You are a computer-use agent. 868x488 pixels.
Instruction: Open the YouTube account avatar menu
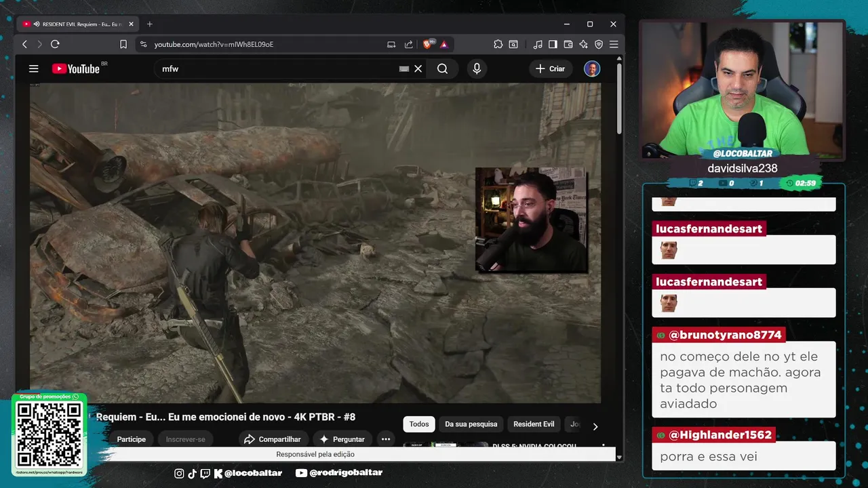(592, 68)
